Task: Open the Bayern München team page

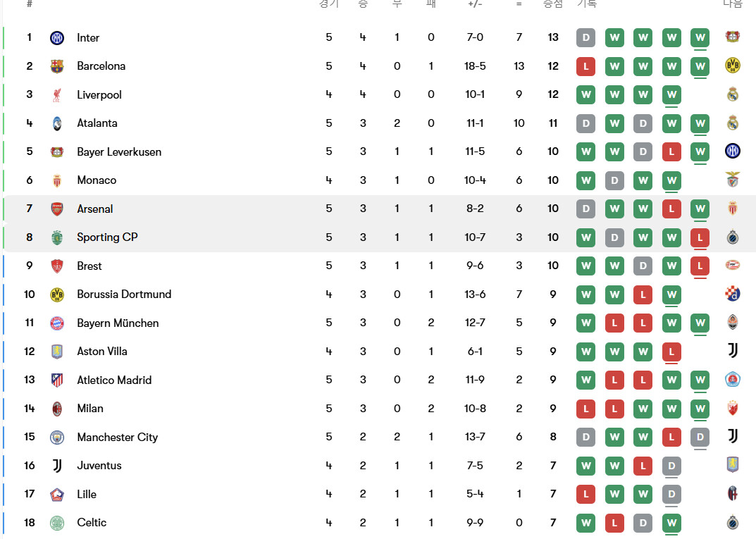Action: pos(118,323)
